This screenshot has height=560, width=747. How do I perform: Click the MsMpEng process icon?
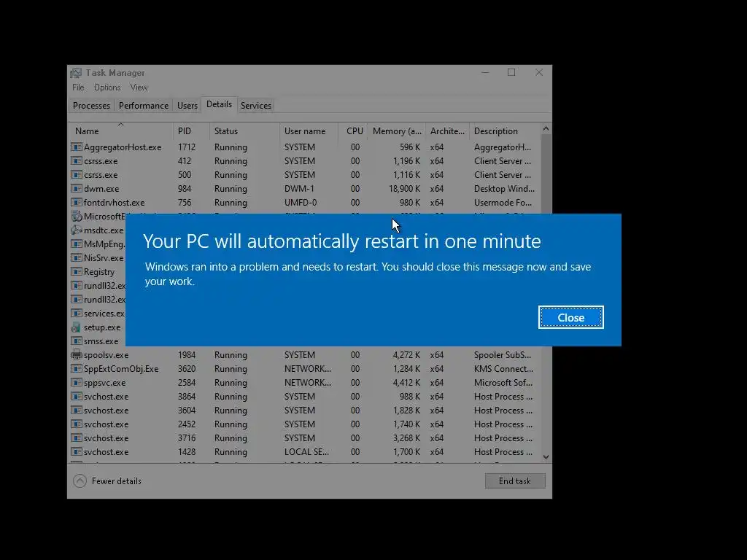click(x=76, y=244)
